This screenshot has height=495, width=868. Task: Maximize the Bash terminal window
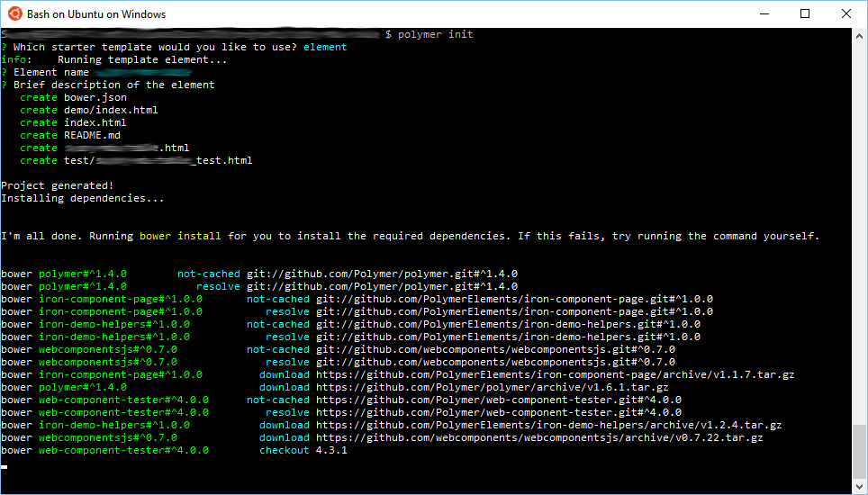click(806, 13)
